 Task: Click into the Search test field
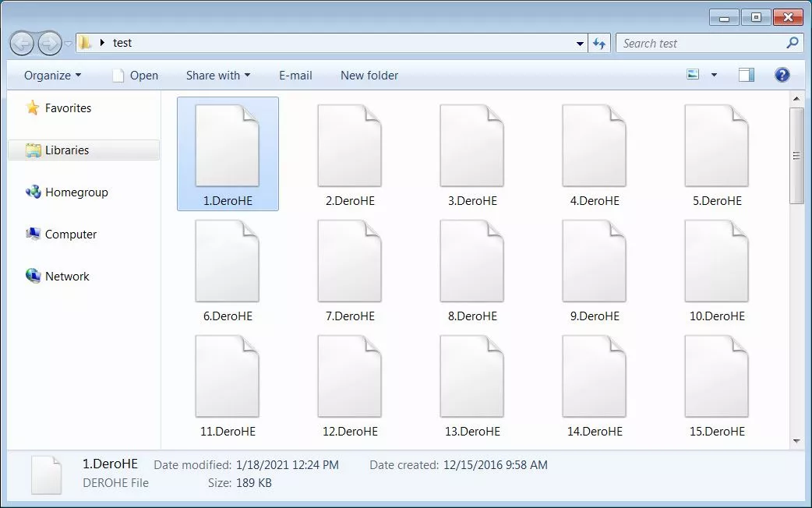[701, 44]
